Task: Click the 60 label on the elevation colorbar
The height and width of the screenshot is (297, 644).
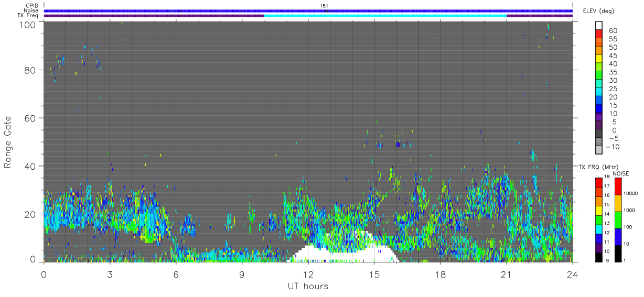Action: point(613,31)
